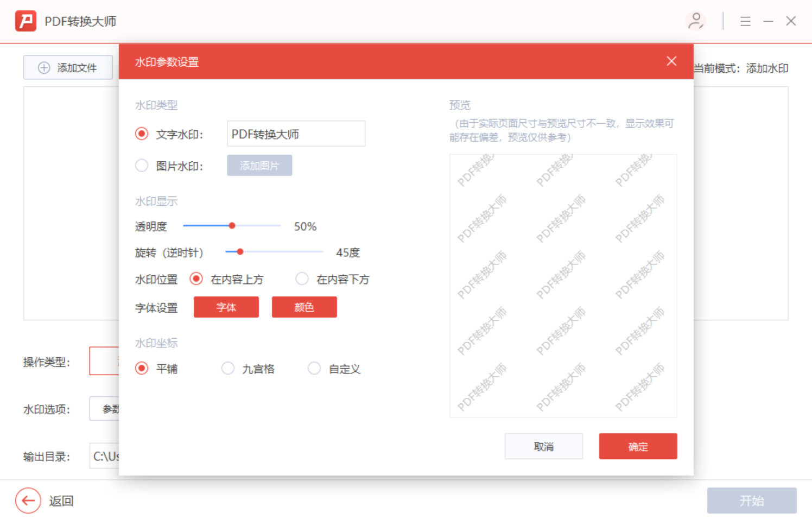Select the 自定义 custom coordinate option
The image size is (812, 519).
pos(314,369)
